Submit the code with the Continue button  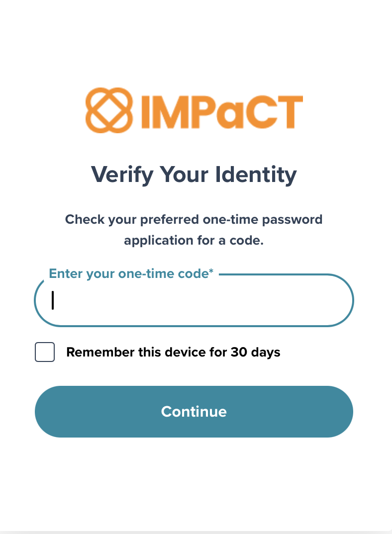194,411
